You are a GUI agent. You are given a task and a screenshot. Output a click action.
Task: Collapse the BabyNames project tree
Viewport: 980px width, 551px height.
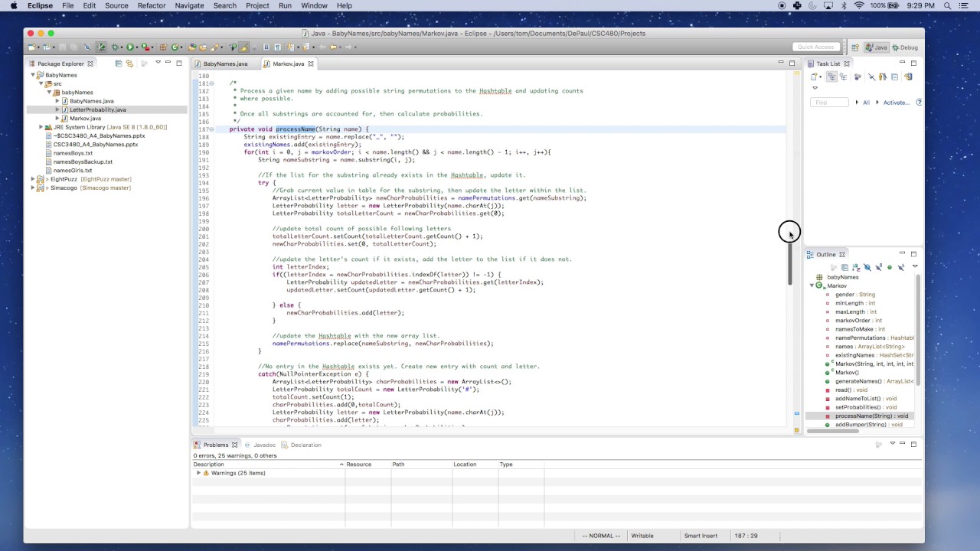(33, 75)
